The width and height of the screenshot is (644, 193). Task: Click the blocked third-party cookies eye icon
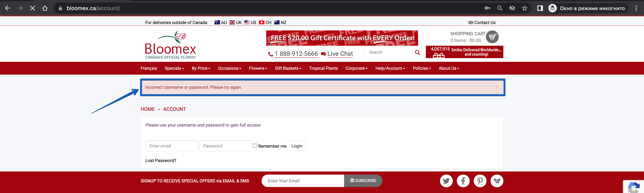pyautogui.click(x=512, y=8)
